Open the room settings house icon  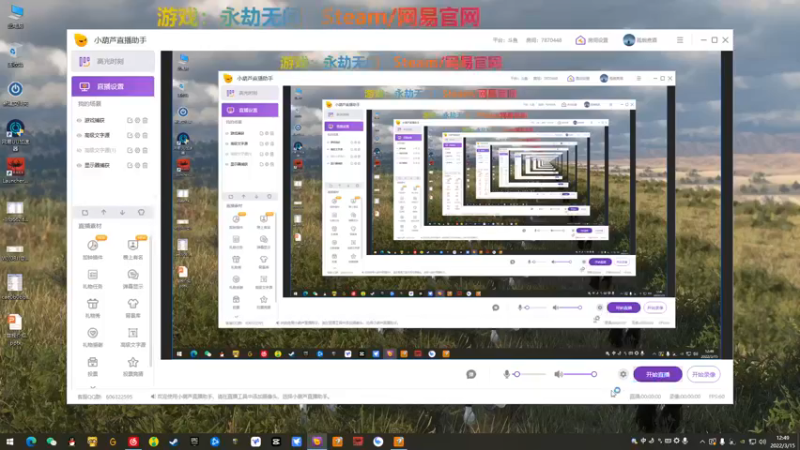pos(580,40)
